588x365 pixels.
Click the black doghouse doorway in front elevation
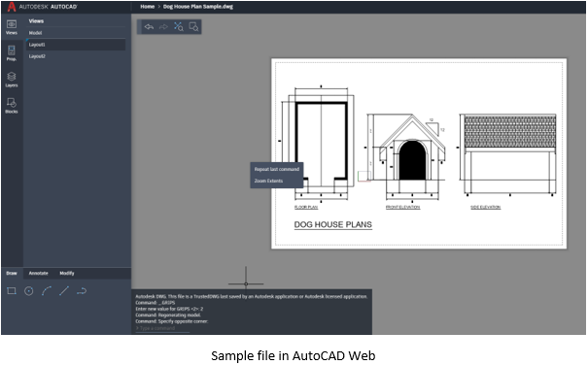click(412, 160)
